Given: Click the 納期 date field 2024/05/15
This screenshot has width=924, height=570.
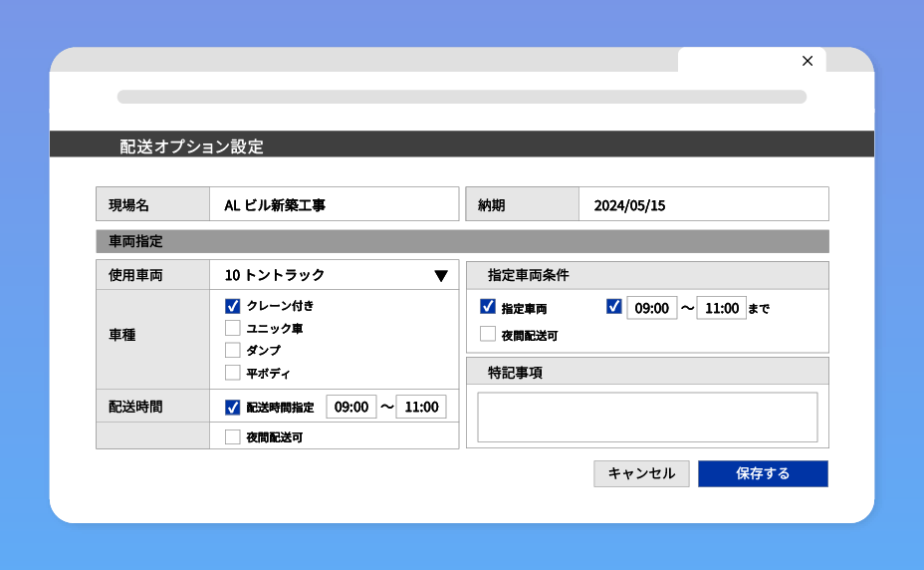Looking at the screenshot, I should click(703, 204).
